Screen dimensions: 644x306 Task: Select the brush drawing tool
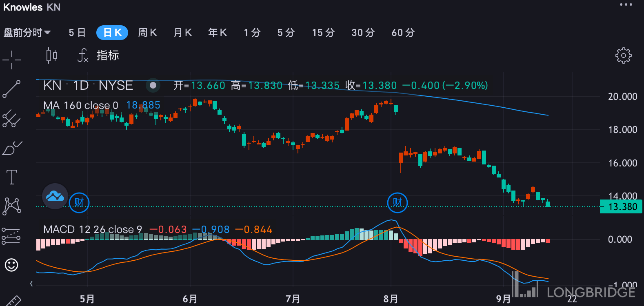point(12,148)
